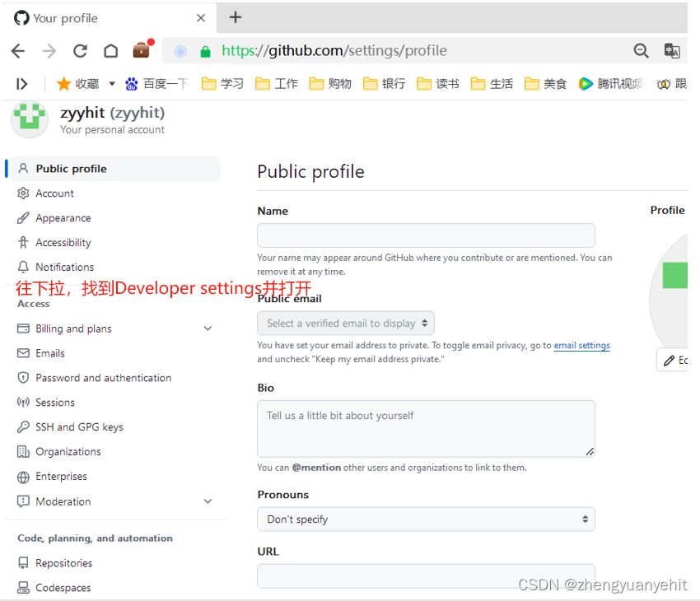Click the browser back arrow
Image resolution: width=700 pixels, height=601 pixels.
(18, 51)
